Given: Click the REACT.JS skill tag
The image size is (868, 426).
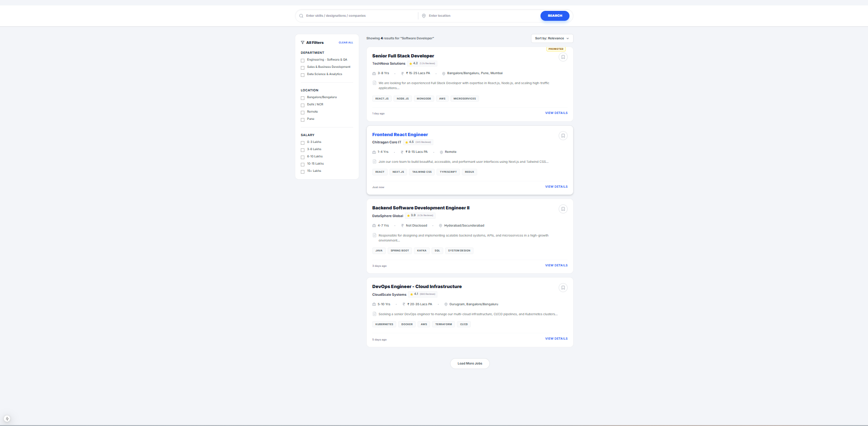Looking at the screenshot, I should point(382,99).
